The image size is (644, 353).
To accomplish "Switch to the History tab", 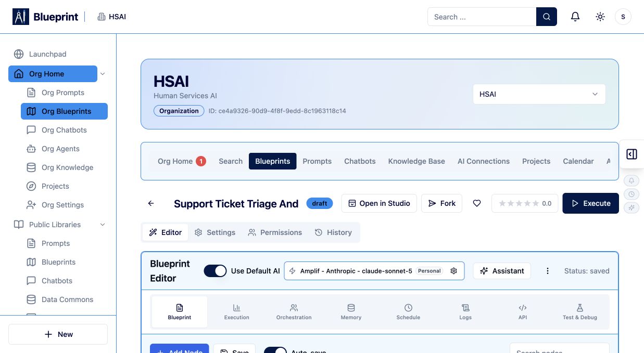I will point(333,232).
